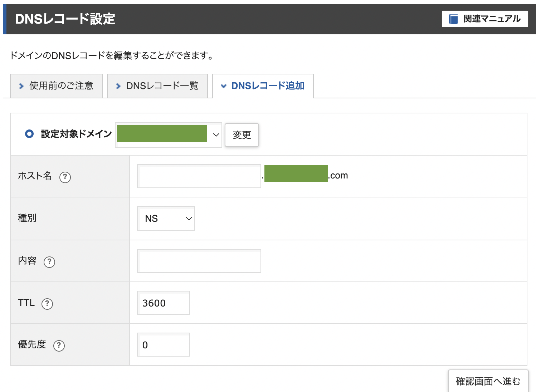Click the book icon beside 関連マニュアル
The image size is (536, 392).
454,19
